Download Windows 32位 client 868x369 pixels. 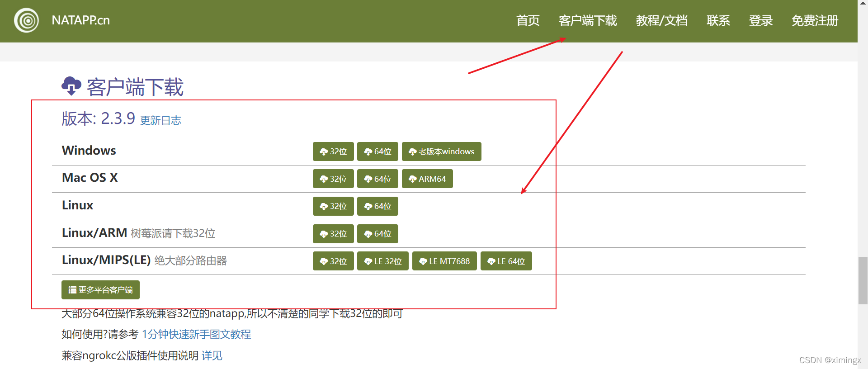pyautogui.click(x=333, y=151)
